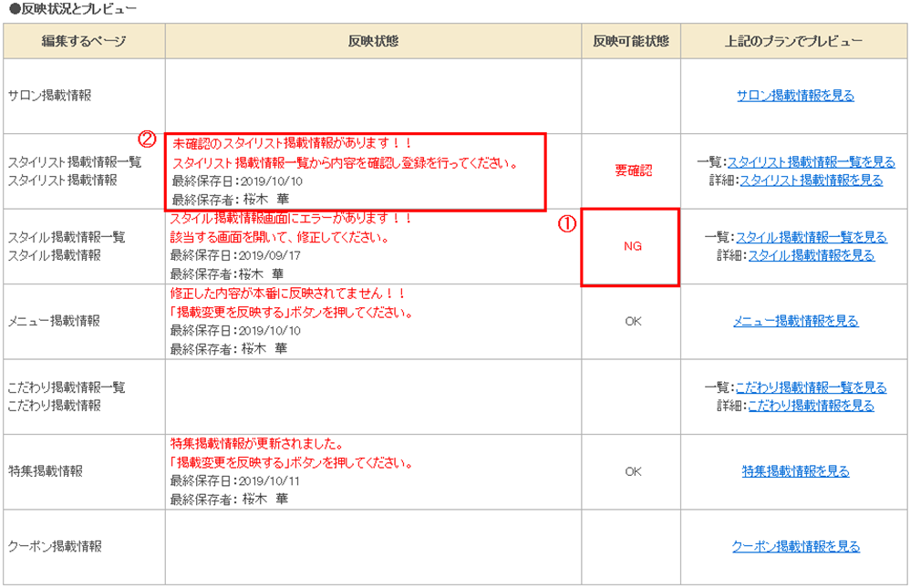
Task: Select the 反映可能状態 column header
Action: tap(631, 41)
